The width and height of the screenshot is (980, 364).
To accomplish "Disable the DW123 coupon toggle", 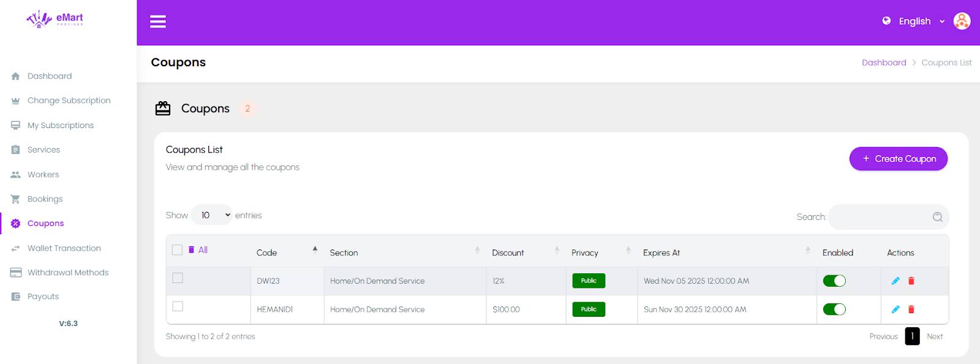I will [x=834, y=281].
